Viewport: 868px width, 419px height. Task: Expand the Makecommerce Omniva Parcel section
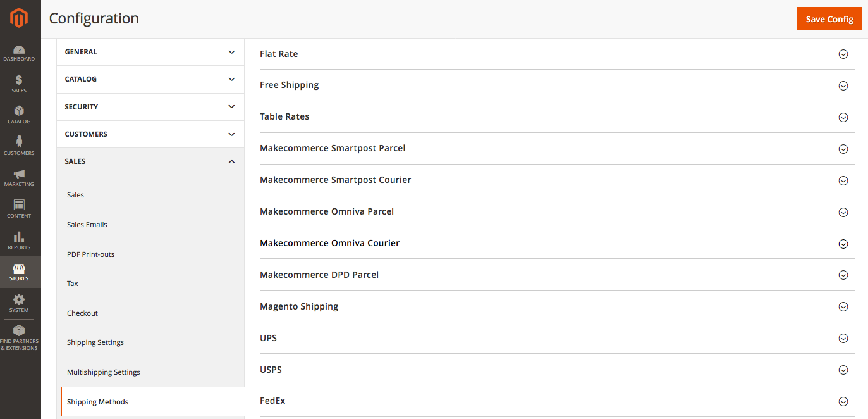557,211
